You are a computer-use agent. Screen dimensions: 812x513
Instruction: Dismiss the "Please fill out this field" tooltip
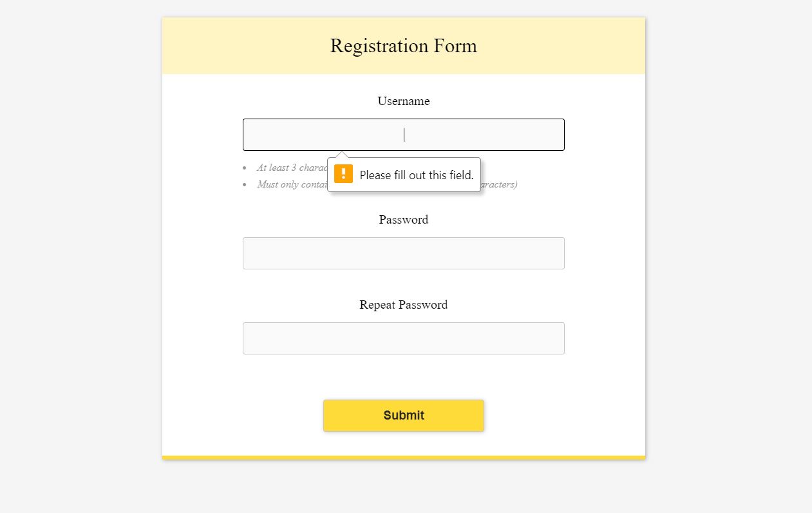(x=404, y=175)
